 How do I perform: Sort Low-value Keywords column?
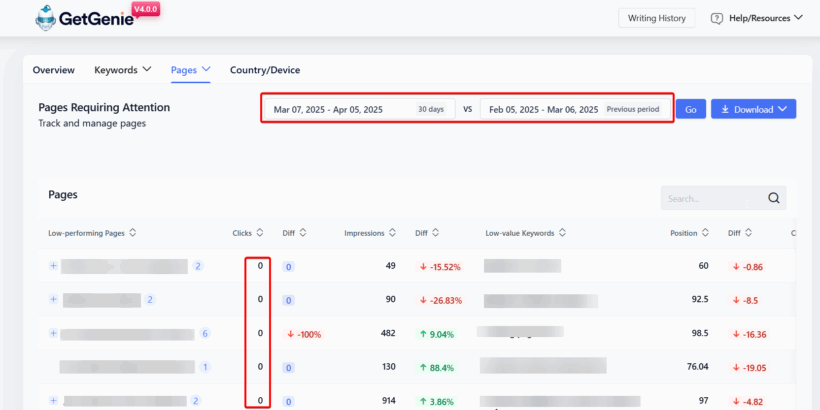pyautogui.click(x=563, y=233)
